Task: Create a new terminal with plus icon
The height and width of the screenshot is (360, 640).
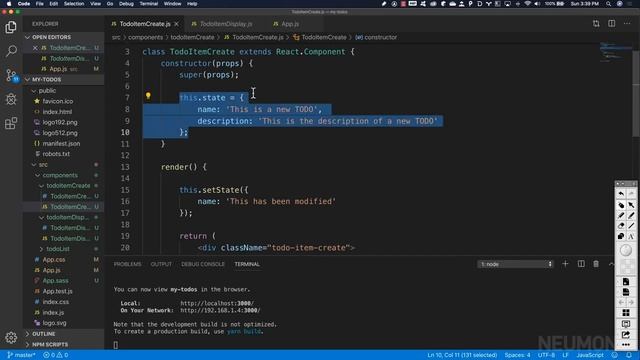Action: [565, 264]
